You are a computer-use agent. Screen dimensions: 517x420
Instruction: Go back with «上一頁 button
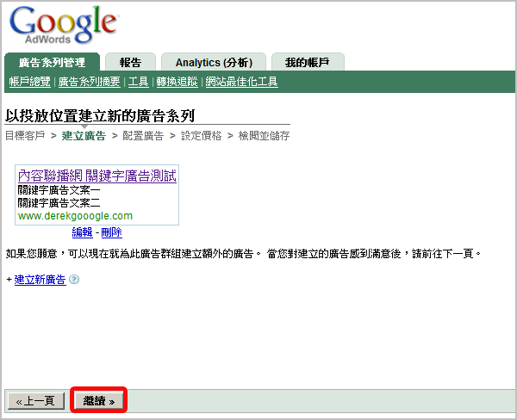point(36,401)
